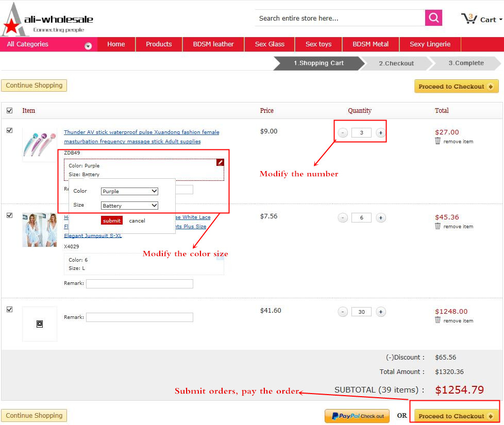Increase quantity of the $41.60 item
Viewport: 504px width, 425px height.
pyautogui.click(x=380, y=312)
